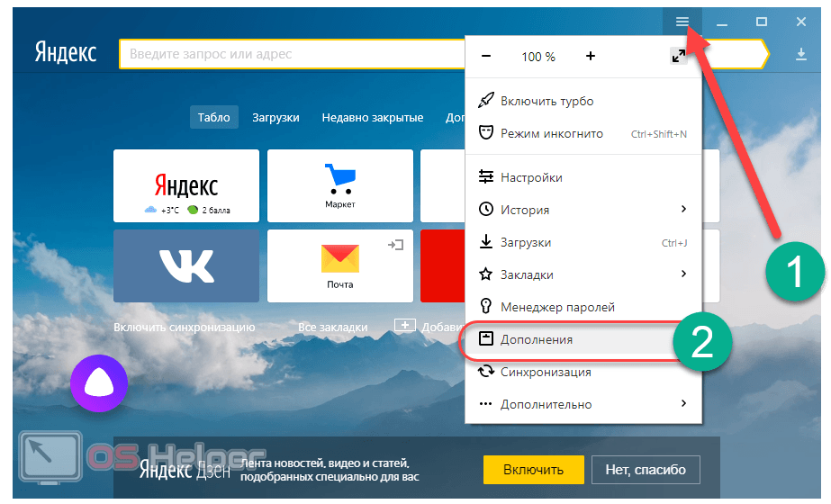Choose Дополнения in the menu
This screenshot has width=831, height=504.
(583, 339)
